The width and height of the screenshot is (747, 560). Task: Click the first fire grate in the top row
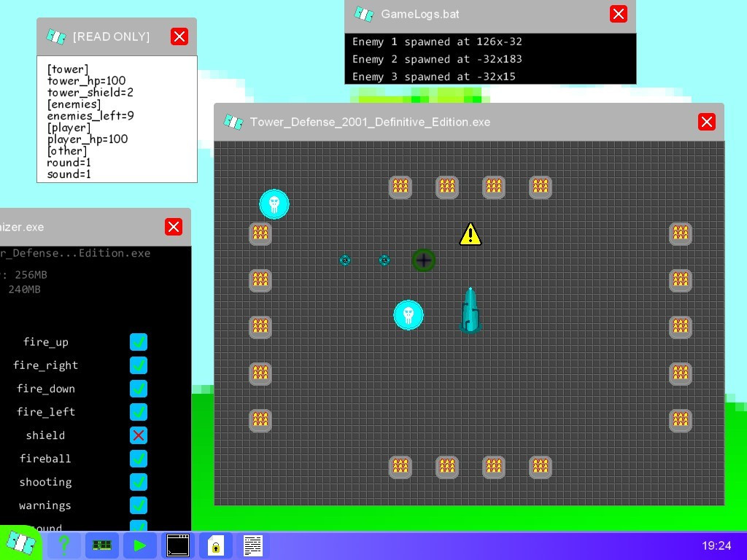400,187
